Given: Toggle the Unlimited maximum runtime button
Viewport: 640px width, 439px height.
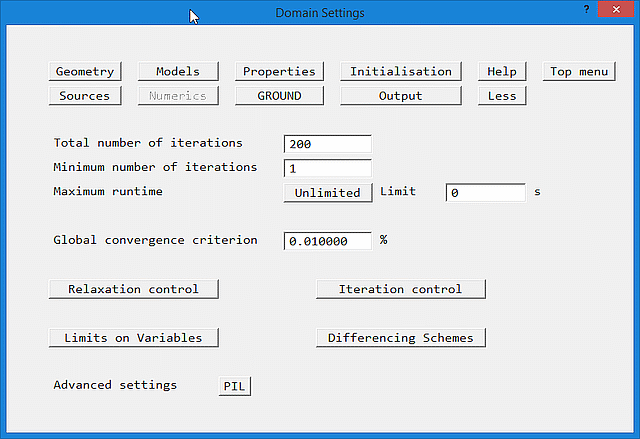Looking at the screenshot, I should [x=327, y=193].
